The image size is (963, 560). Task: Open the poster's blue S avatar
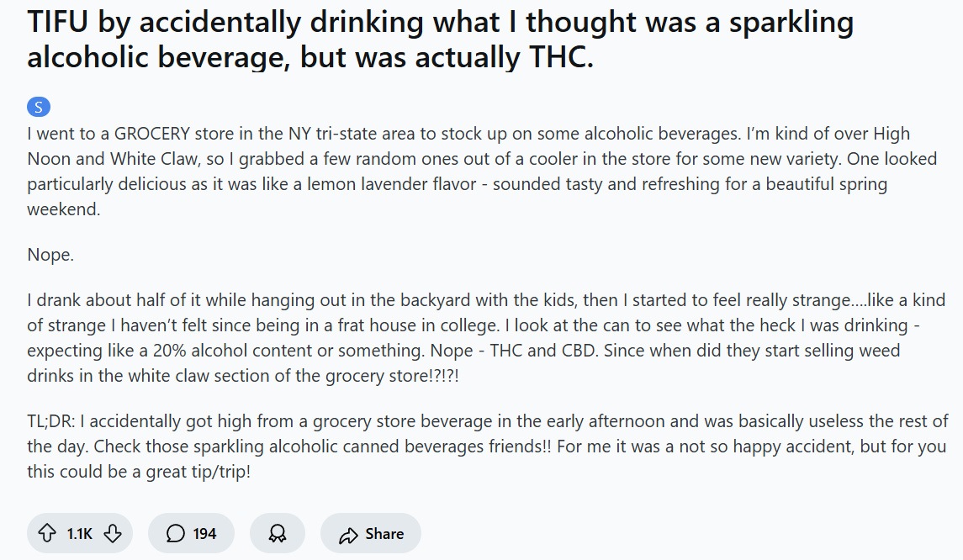(x=39, y=107)
